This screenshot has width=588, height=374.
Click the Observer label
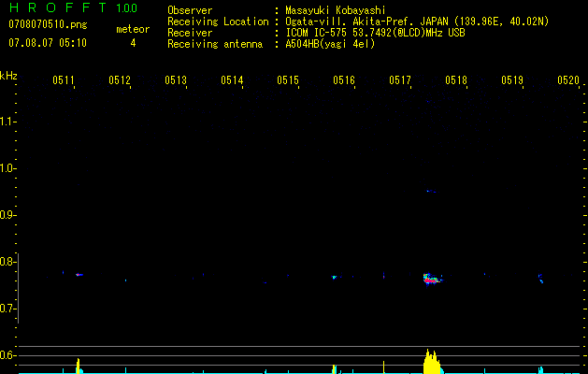tap(190, 10)
